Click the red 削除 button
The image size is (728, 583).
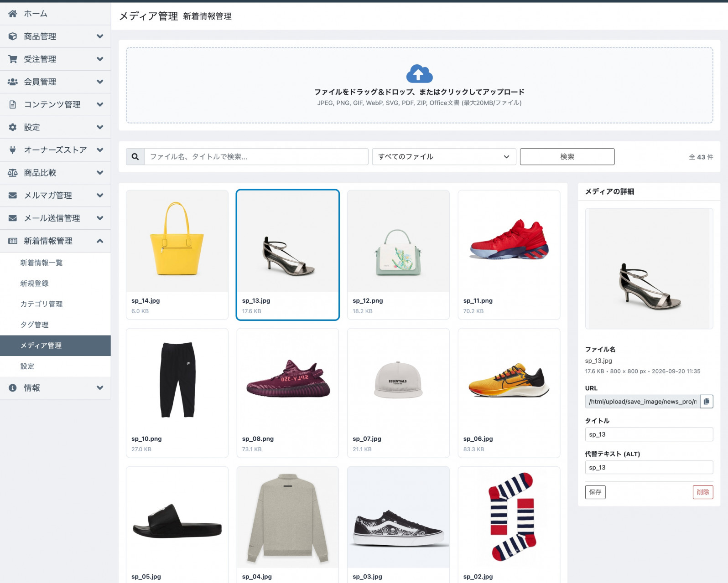(x=703, y=492)
